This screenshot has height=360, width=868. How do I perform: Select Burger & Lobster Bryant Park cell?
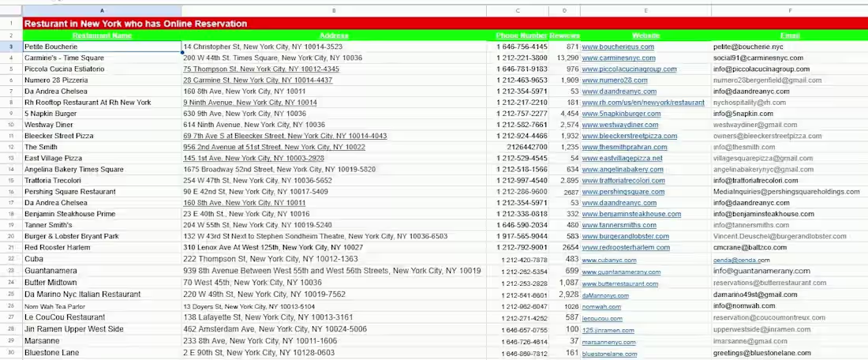click(x=102, y=237)
